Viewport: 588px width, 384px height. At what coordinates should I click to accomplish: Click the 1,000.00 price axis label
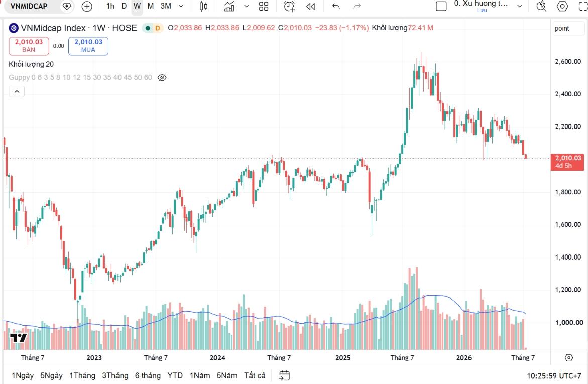click(568, 322)
